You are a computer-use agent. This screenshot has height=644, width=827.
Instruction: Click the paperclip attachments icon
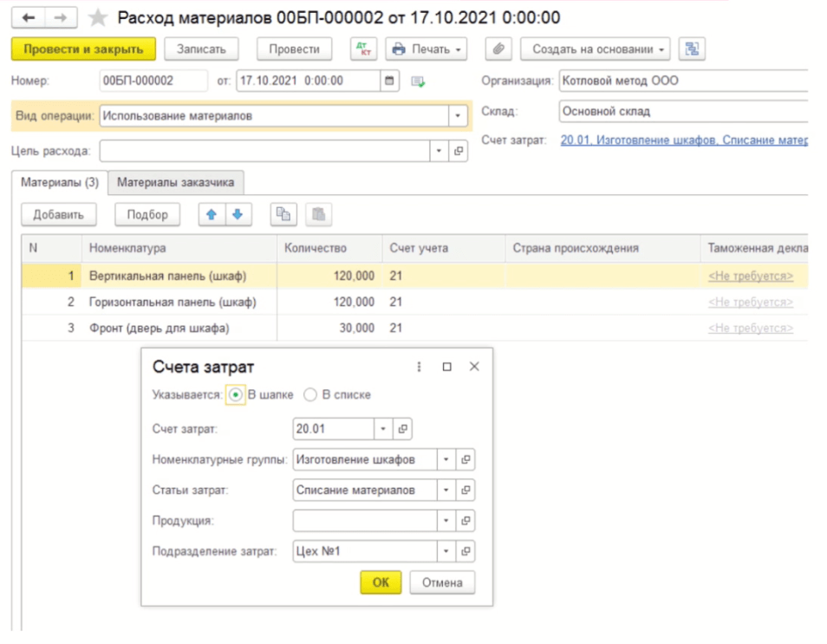498,49
